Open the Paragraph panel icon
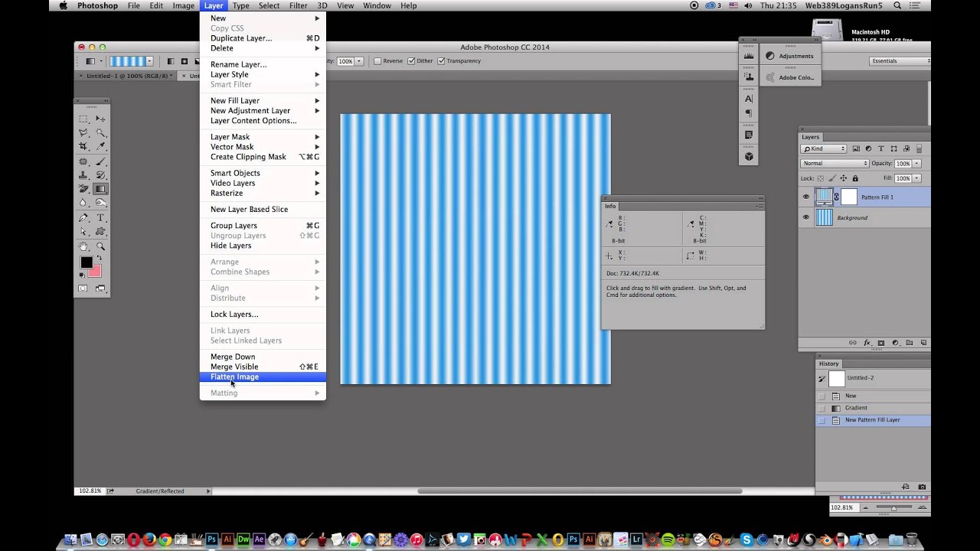980x551 pixels. pos(749,113)
